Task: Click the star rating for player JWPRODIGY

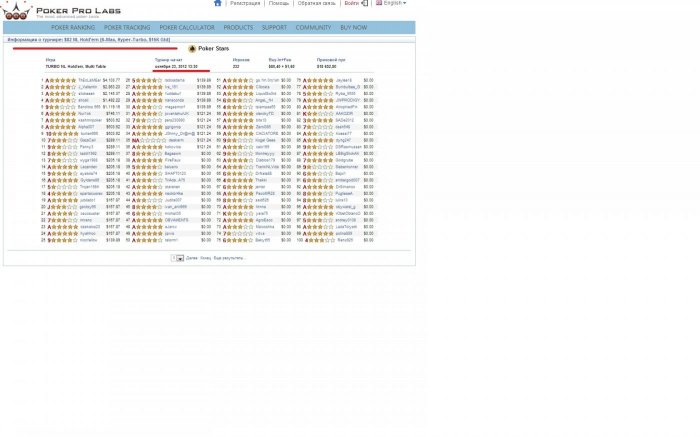Action: (x=318, y=100)
